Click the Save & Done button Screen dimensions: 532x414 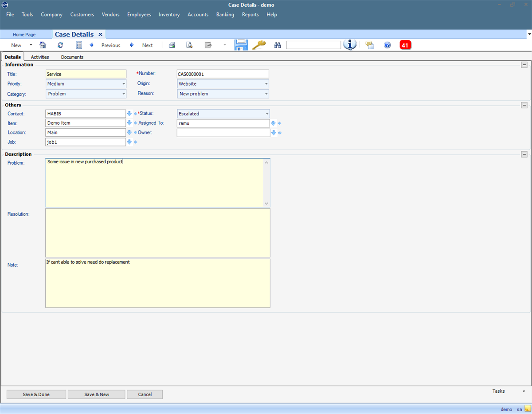[36, 394]
